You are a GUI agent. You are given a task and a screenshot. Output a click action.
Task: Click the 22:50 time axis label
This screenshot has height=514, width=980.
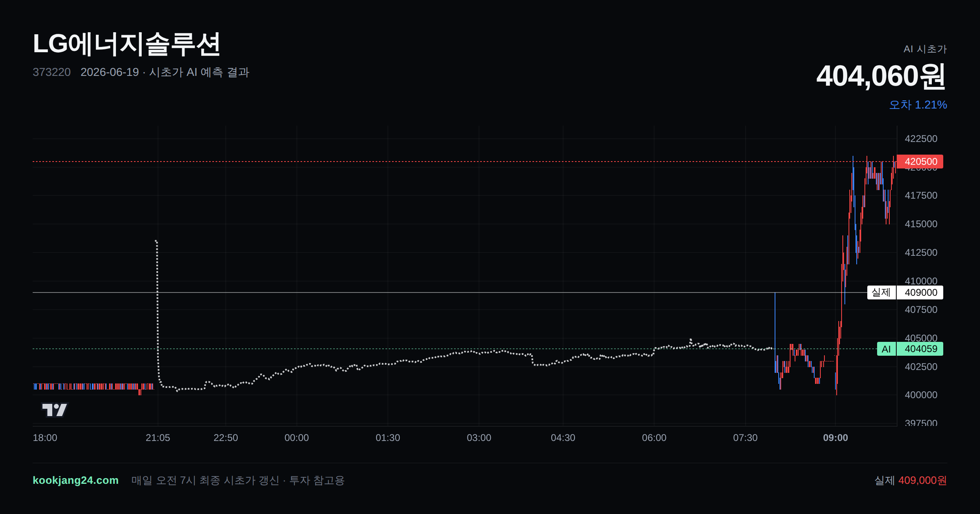226,438
